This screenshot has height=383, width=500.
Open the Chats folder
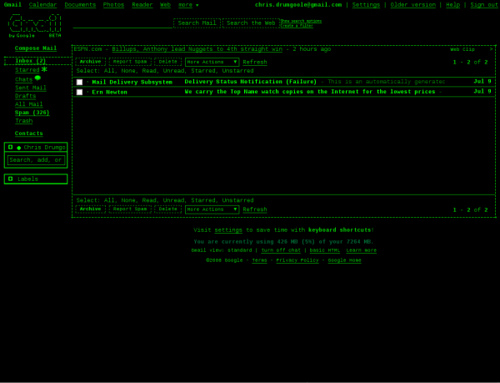coord(24,79)
